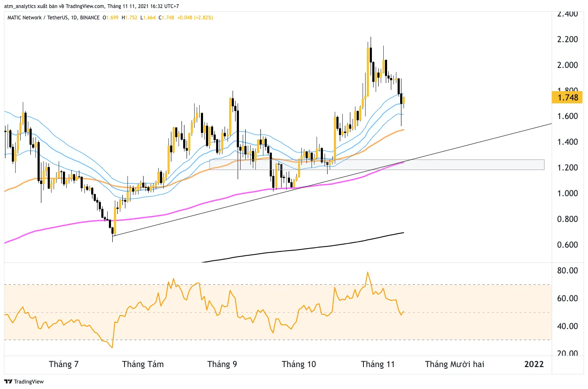
Task: Click the 2022 time axis label
Action: pyautogui.click(x=534, y=365)
